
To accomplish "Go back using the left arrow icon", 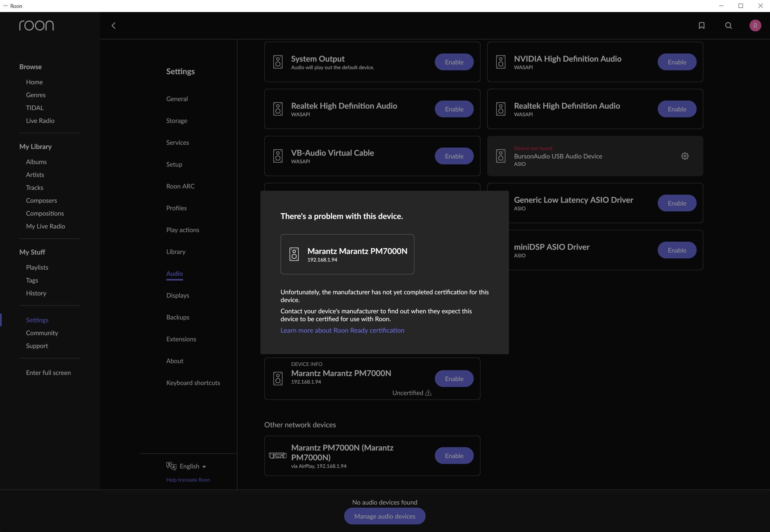I will (x=114, y=26).
